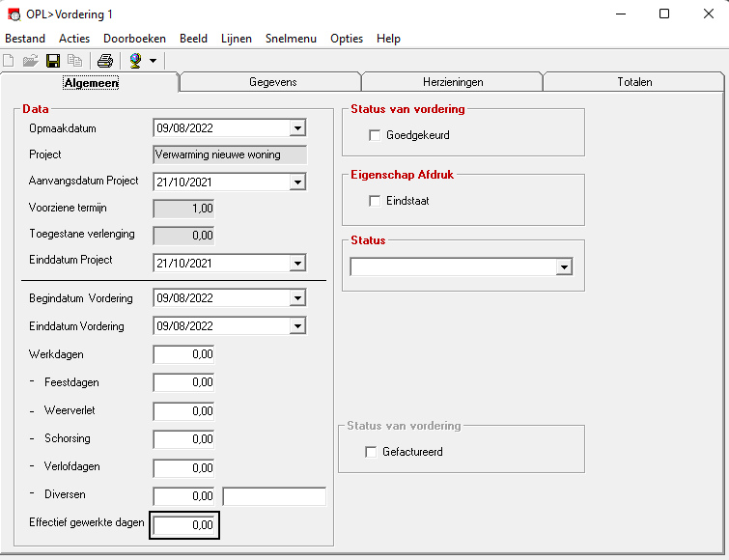
Task: Click the Toegestane verlenging field
Action: click(x=183, y=236)
